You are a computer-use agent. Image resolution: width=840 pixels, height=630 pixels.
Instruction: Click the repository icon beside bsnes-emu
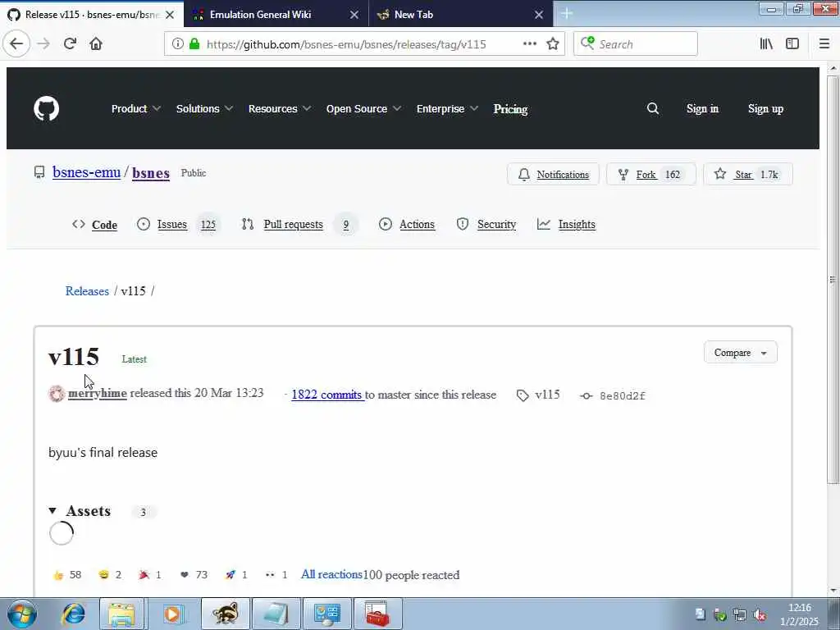point(39,172)
